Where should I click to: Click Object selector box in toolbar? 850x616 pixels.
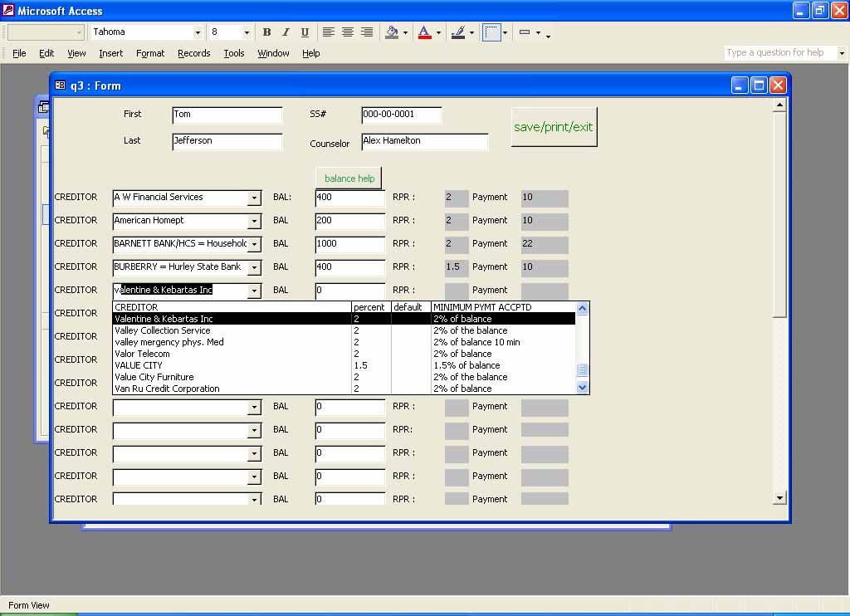(x=46, y=32)
